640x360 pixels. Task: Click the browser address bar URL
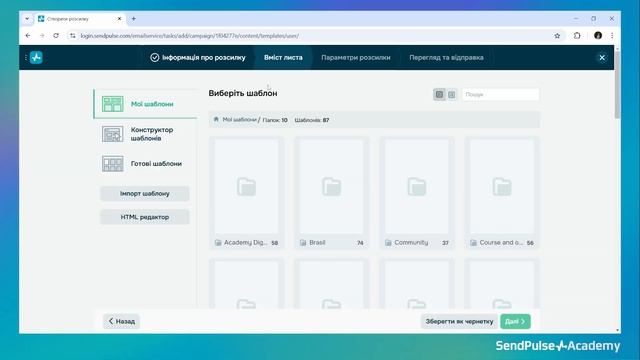click(189, 36)
